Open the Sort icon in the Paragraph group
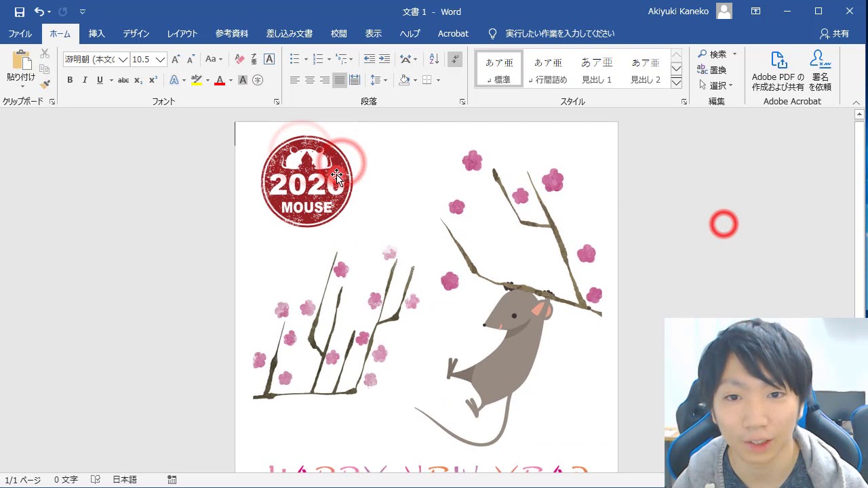The height and width of the screenshot is (488, 868). pos(433,59)
